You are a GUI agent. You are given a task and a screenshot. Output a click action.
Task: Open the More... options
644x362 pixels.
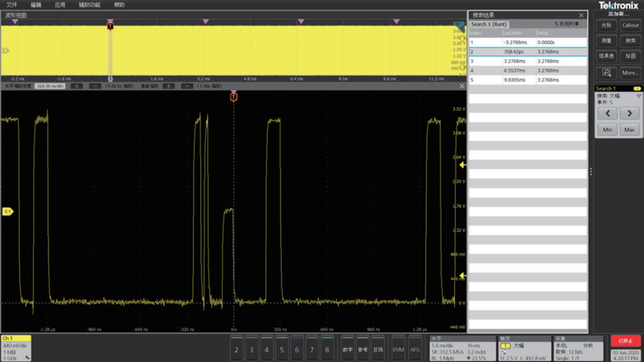point(630,72)
